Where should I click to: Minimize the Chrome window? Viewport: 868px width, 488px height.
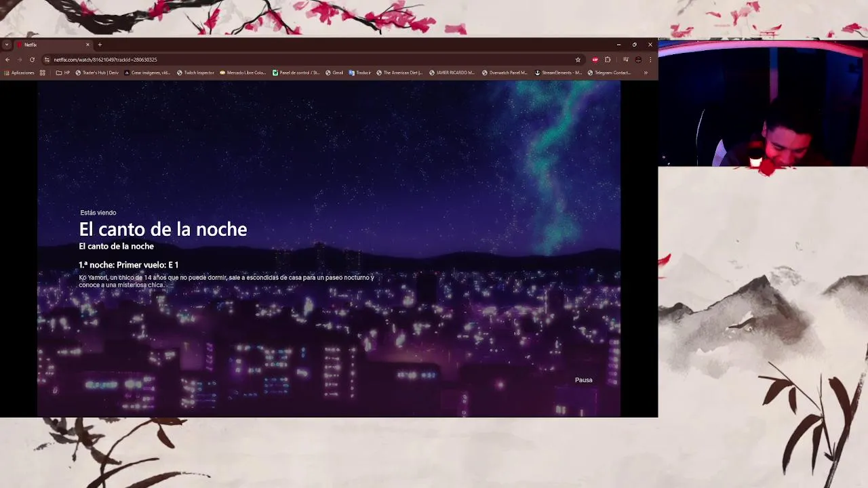click(618, 45)
